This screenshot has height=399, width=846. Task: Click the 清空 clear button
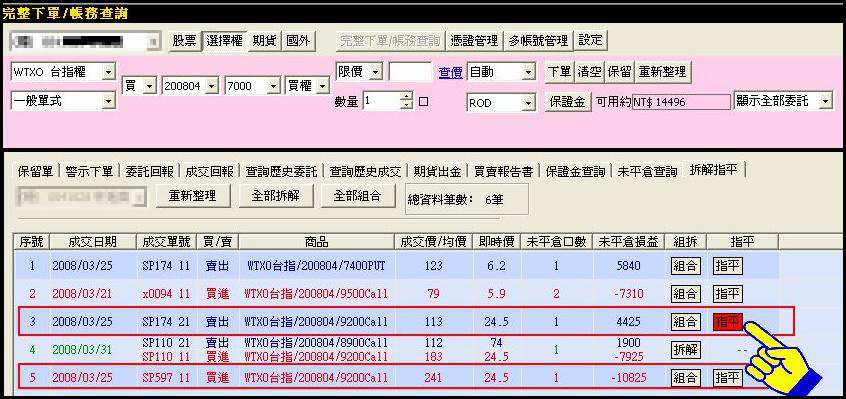click(590, 72)
